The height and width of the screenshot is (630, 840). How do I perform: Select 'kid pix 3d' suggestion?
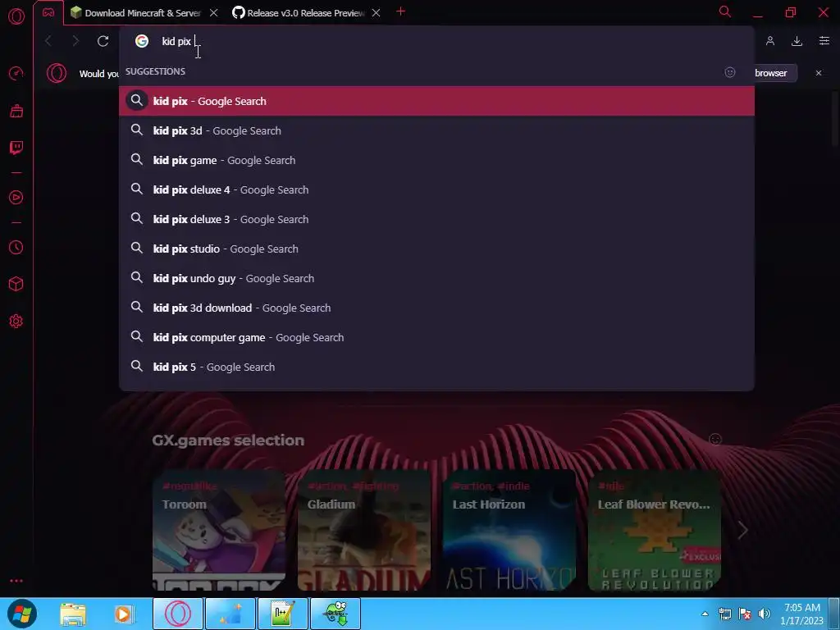click(x=436, y=130)
